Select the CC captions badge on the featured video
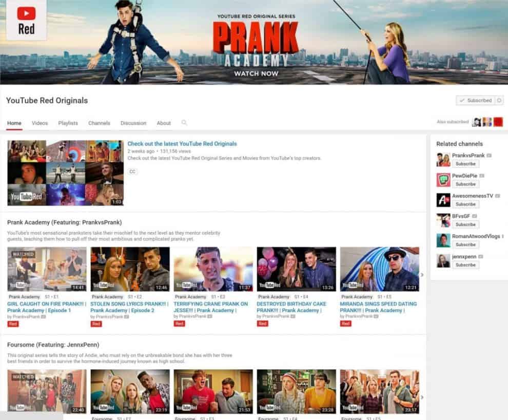 click(x=132, y=171)
